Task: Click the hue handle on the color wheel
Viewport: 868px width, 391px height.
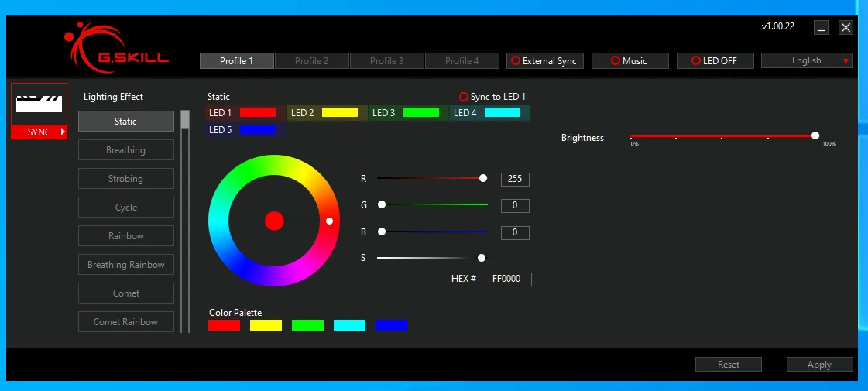Action: [329, 221]
